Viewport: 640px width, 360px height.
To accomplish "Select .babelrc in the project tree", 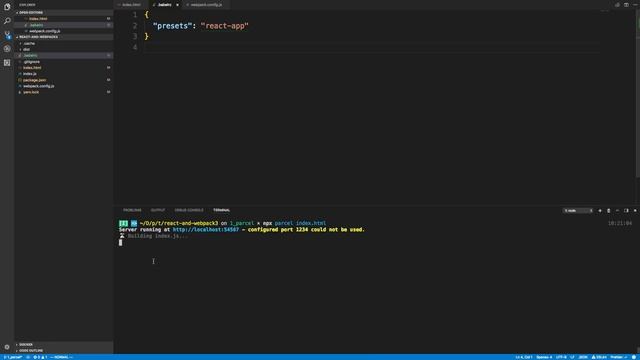I will pos(64,56).
